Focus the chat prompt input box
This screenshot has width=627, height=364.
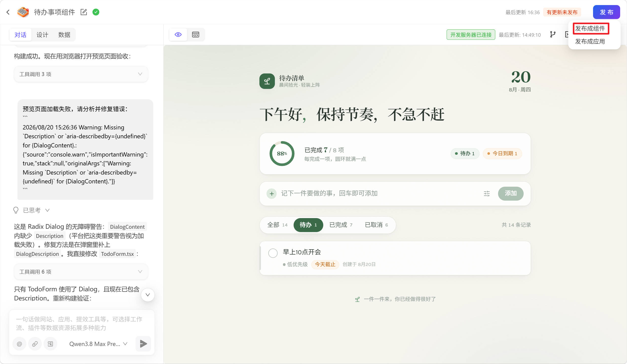pyautogui.click(x=82, y=323)
